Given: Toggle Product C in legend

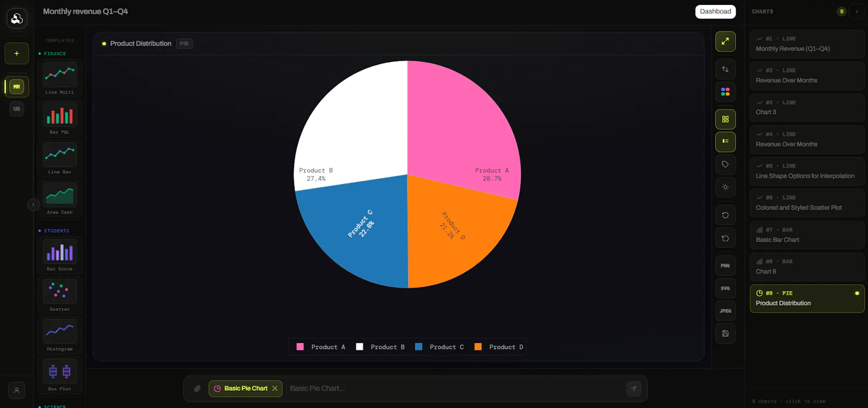Looking at the screenshot, I should pos(439,347).
